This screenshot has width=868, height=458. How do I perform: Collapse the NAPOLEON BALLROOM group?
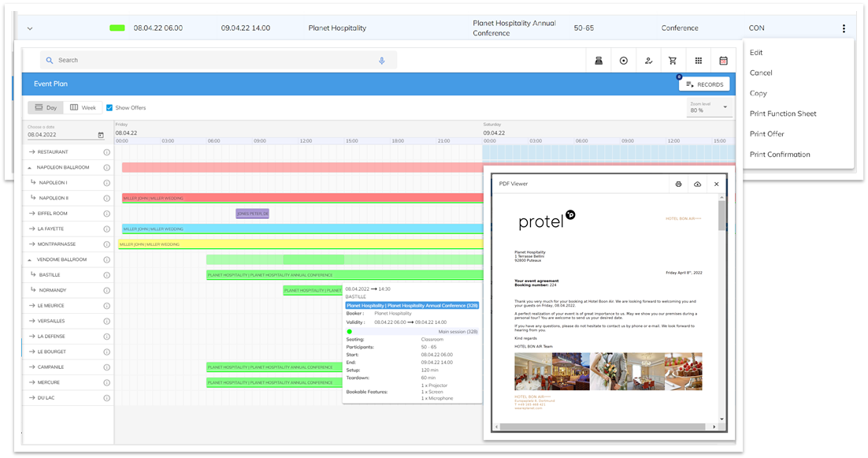(x=30, y=167)
